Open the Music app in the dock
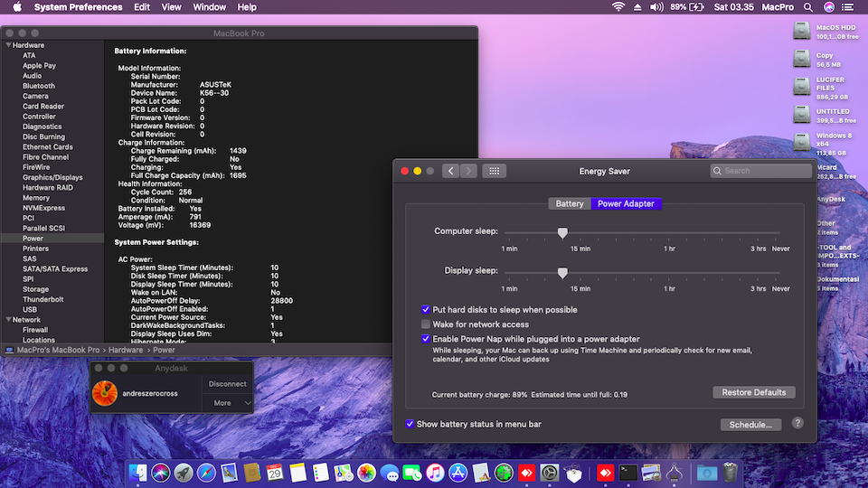The image size is (868, 488). click(x=435, y=473)
